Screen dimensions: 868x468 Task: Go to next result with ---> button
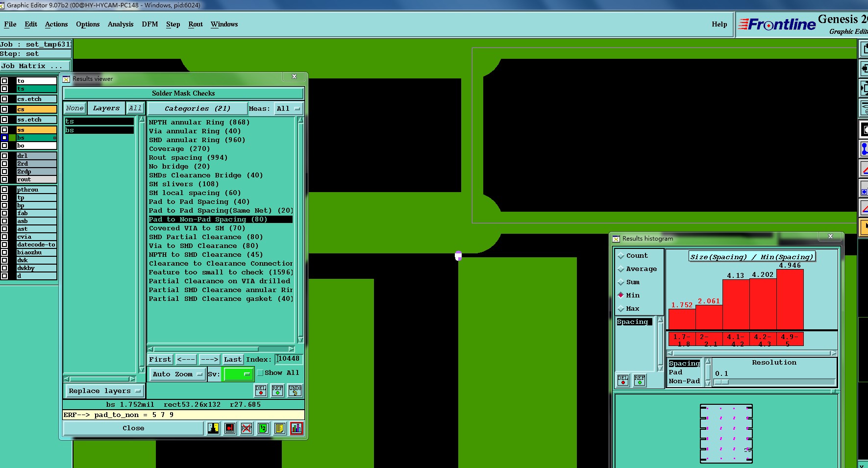[x=209, y=360]
